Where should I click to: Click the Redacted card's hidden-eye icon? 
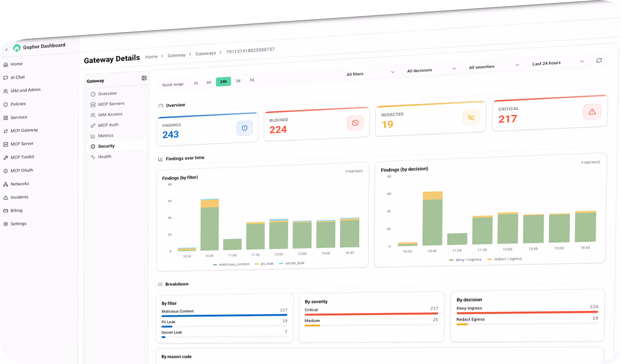pyautogui.click(x=471, y=117)
